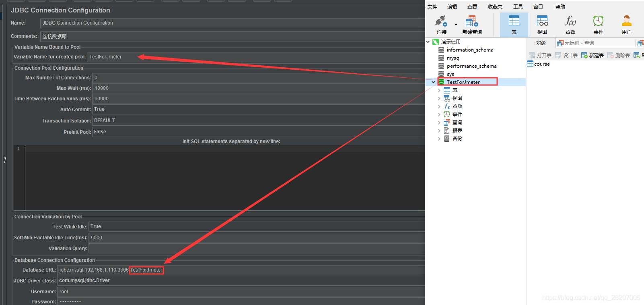
Task: Open the Preinit Pool combo box
Action: click(x=259, y=132)
